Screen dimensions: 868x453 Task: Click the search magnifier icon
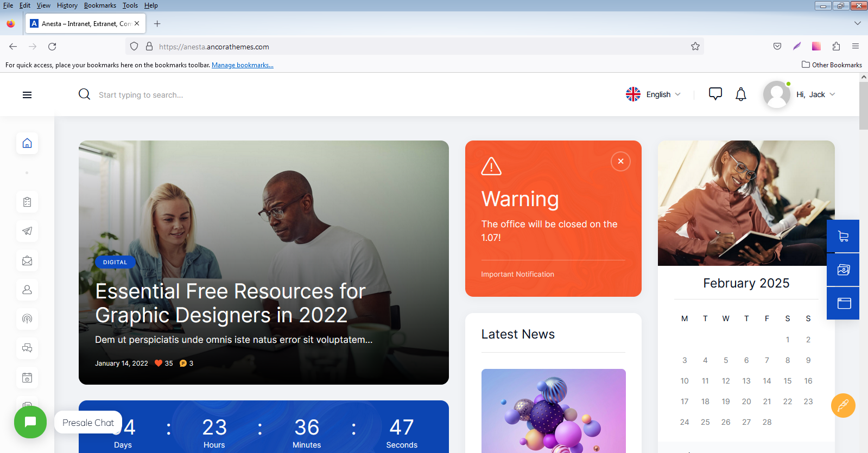(84, 94)
